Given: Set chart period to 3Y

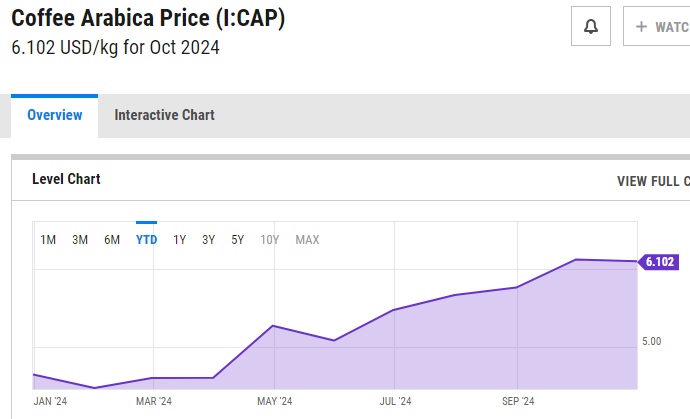Looking at the screenshot, I should click(208, 240).
